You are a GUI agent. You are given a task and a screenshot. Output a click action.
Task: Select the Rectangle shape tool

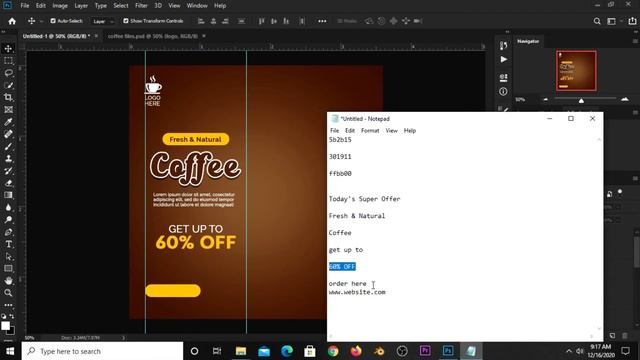[8, 269]
